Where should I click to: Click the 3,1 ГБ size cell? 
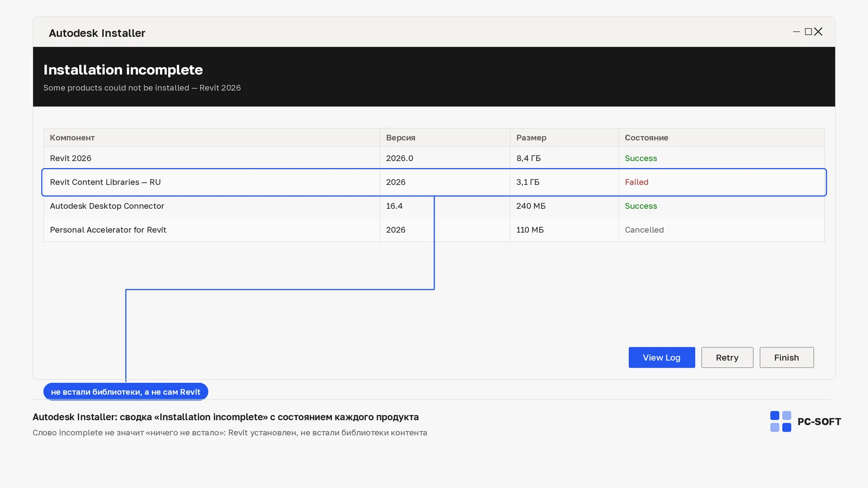pos(528,182)
